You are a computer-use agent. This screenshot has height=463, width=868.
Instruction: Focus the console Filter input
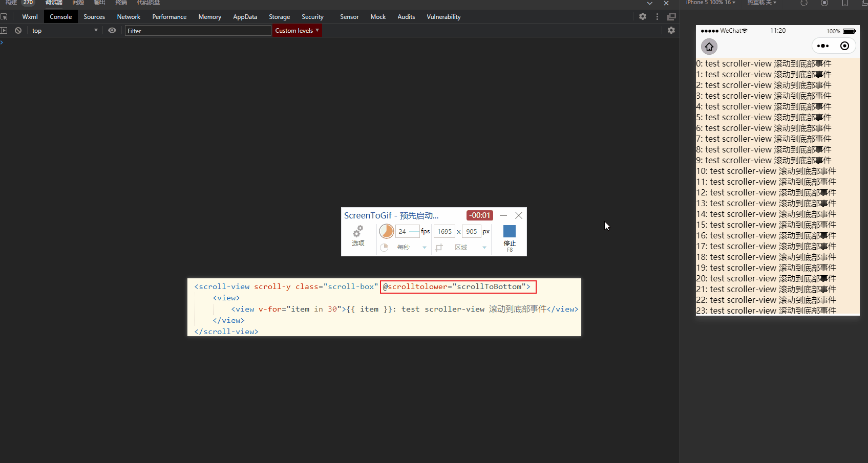[x=198, y=31]
